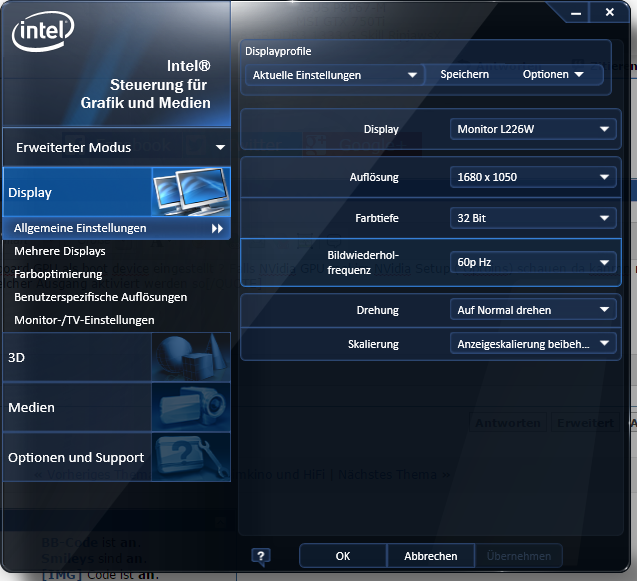
Task: Click the Speichern button
Action: [x=464, y=74]
